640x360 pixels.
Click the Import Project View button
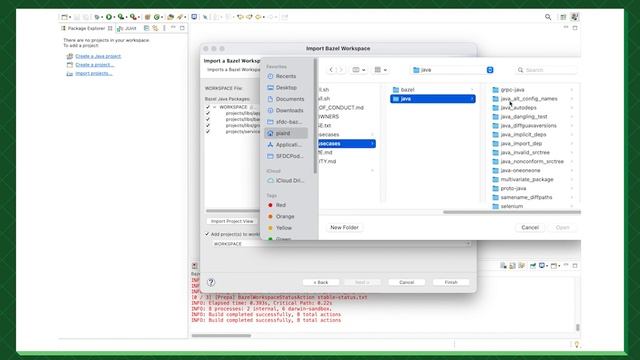232,221
